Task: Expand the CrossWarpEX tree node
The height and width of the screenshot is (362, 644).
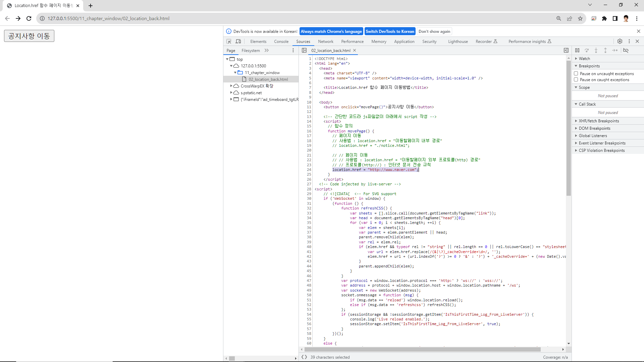Action: coord(231,86)
